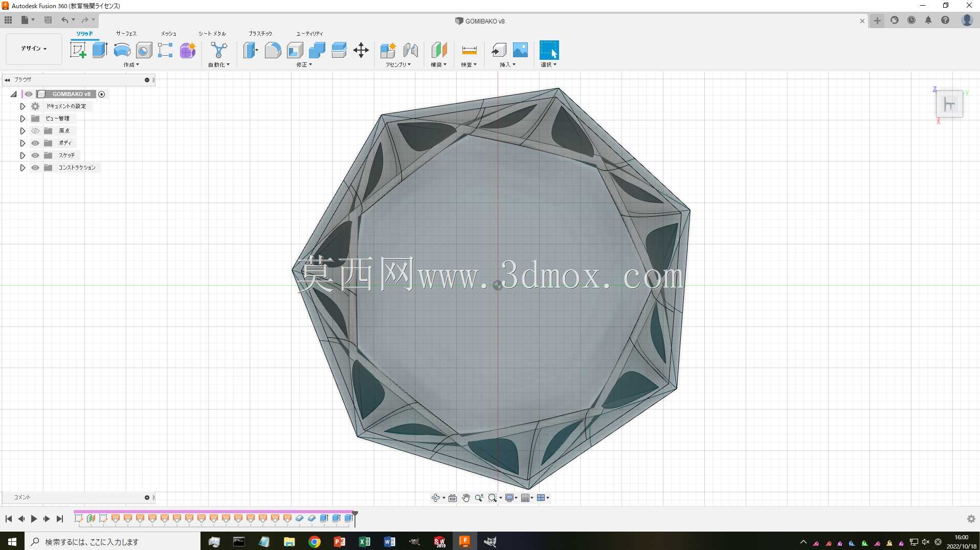Click the Undo arrow
The width and height of the screenshot is (980, 550).
click(x=64, y=20)
